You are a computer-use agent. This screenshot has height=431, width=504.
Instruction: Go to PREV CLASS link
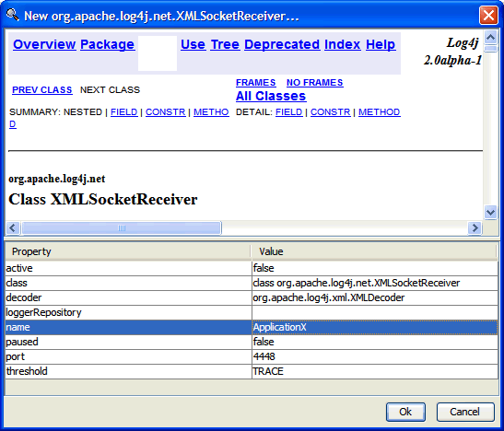(x=42, y=90)
